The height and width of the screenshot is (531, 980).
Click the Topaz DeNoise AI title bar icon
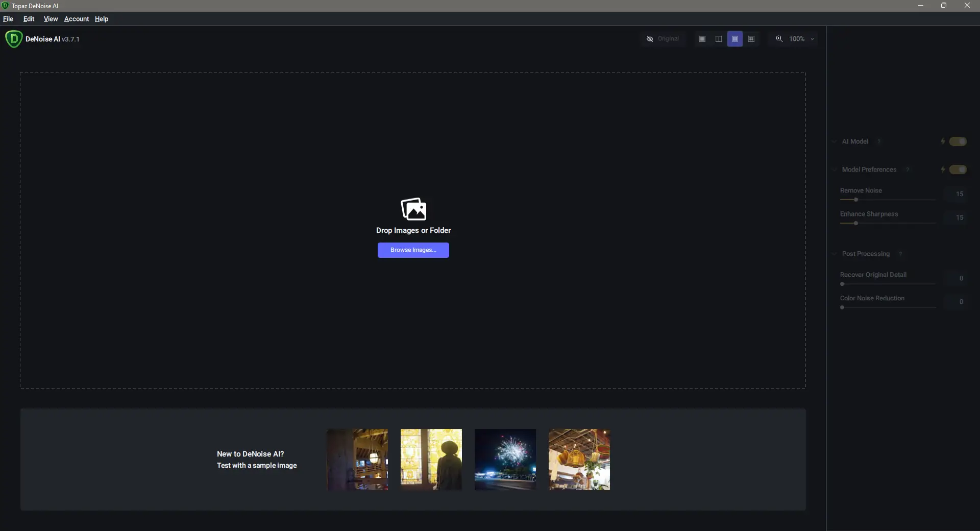click(x=5, y=6)
